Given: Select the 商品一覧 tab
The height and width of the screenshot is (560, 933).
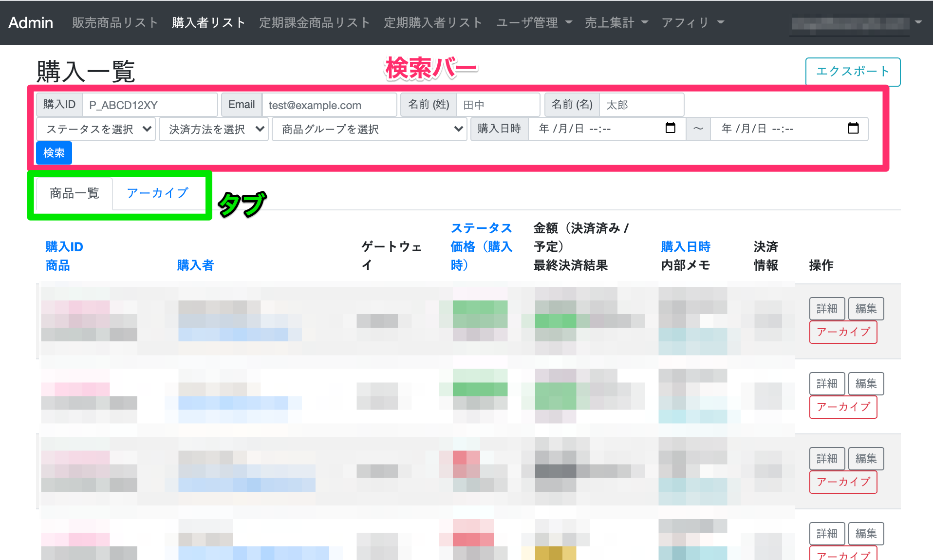Looking at the screenshot, I should point(75,194).
